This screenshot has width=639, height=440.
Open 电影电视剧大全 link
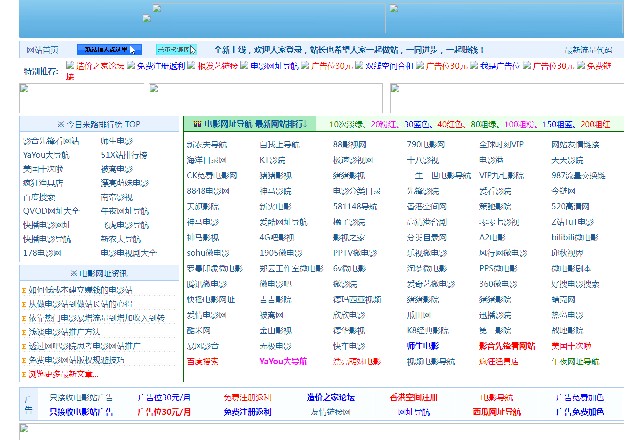click(x=129, y=253)
